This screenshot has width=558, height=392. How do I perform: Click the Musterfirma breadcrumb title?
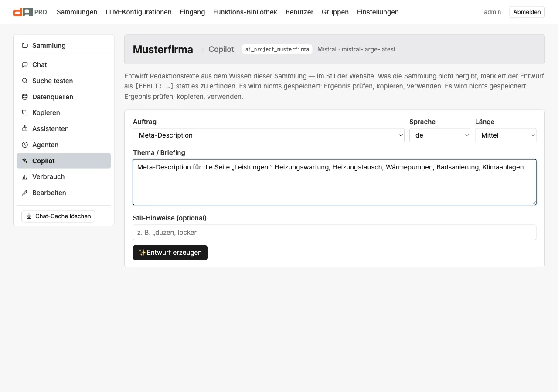coord(163,50)
